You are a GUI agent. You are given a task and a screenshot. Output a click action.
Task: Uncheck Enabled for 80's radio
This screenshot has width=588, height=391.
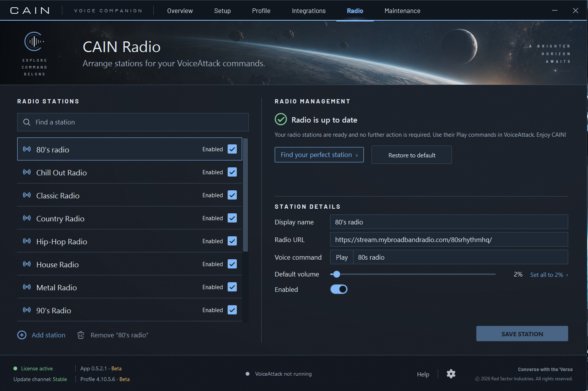(232, 149)
